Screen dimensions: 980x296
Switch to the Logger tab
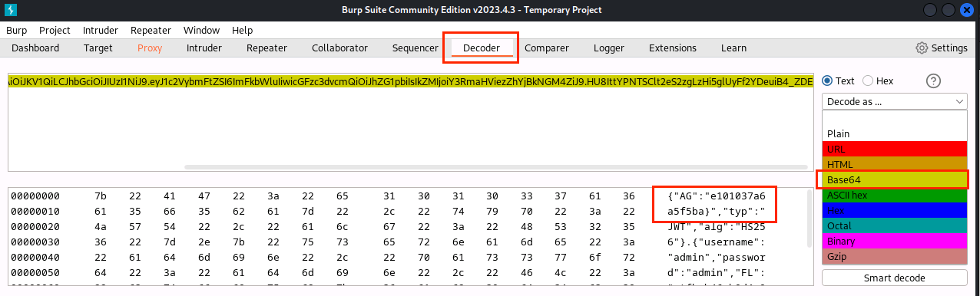(609, 48)
